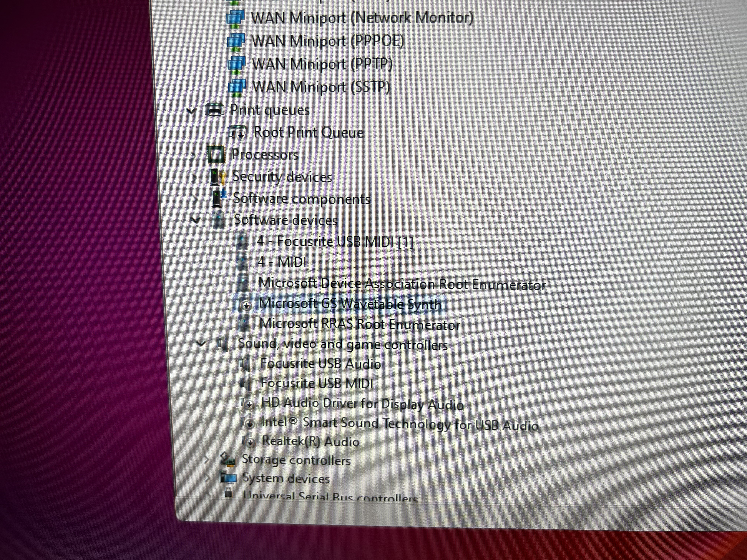Click the Focusrite USB MIDI speaker icon
Viewport: 747px width, 560px height.
pyautogui.click(x=245, y=383)
